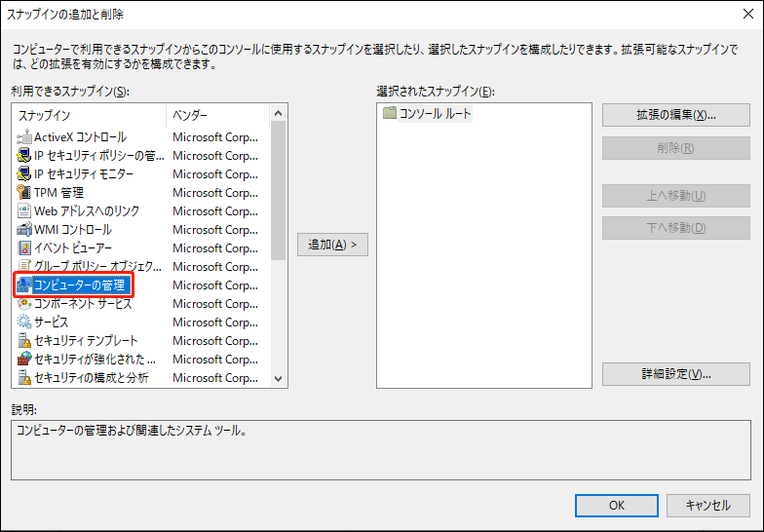Select the セキュリティが強化された firewall icon
Viewport: 764px width, 532px height.
tap(24, 360)
